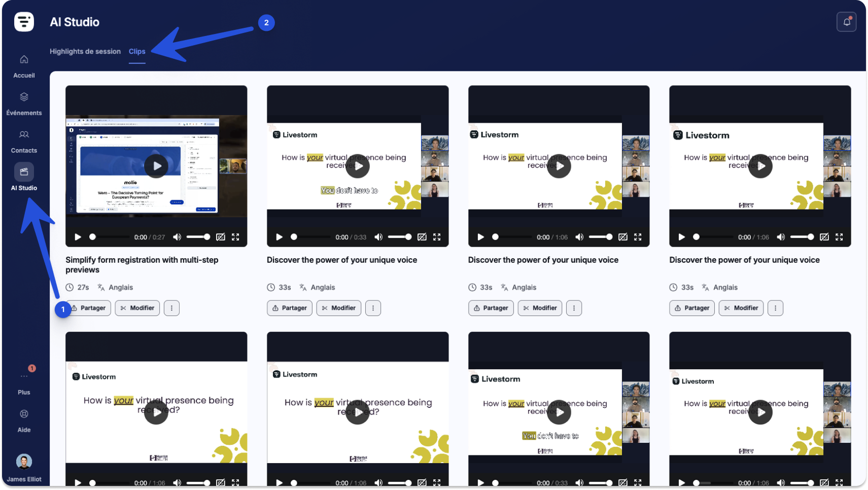This screenshot has width=868, height=490.
Task: Click the Livestorm logo at sidebar top
Action: click(24, 22)
